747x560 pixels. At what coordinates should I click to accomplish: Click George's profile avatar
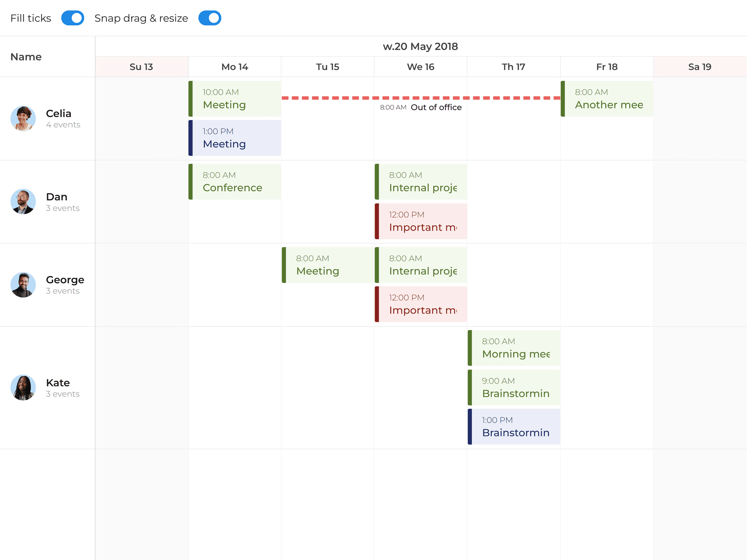pos(23,285)
